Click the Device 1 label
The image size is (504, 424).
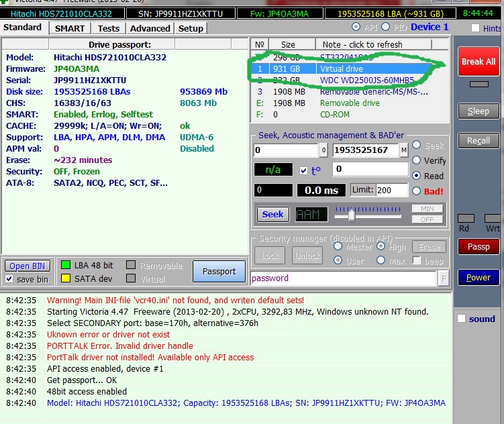point(430,27)
